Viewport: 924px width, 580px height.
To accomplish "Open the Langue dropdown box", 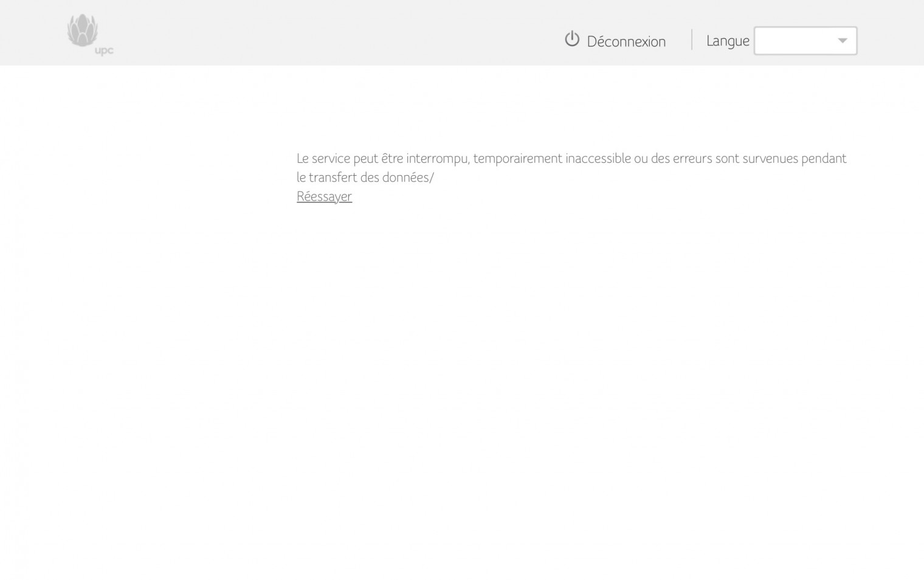I will tap(805, 41).
